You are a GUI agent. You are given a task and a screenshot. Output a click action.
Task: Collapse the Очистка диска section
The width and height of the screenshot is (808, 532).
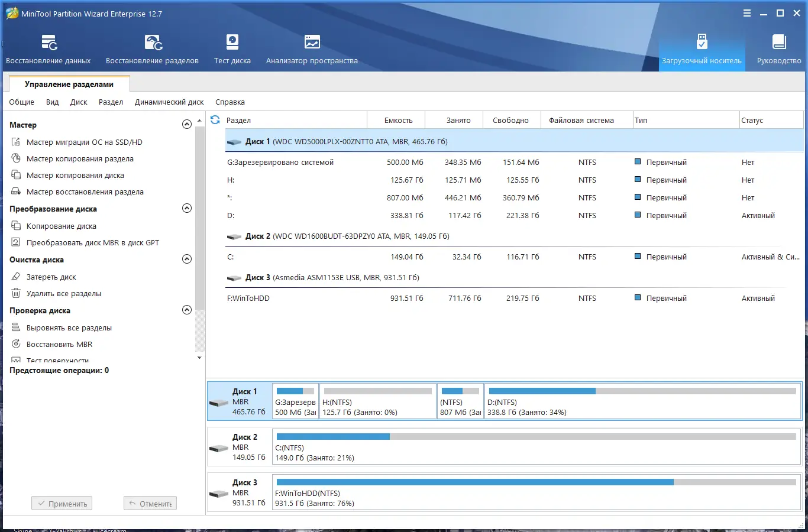click(187, 259)
